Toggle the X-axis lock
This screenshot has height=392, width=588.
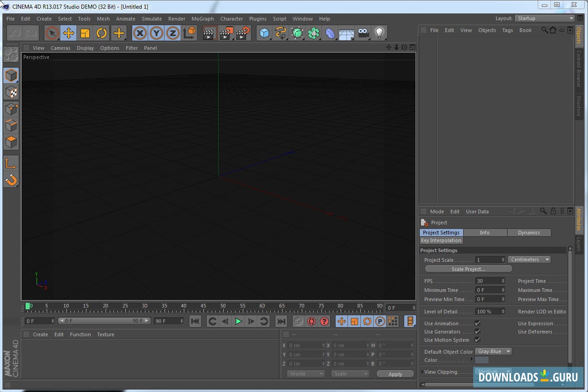point(140,33)
